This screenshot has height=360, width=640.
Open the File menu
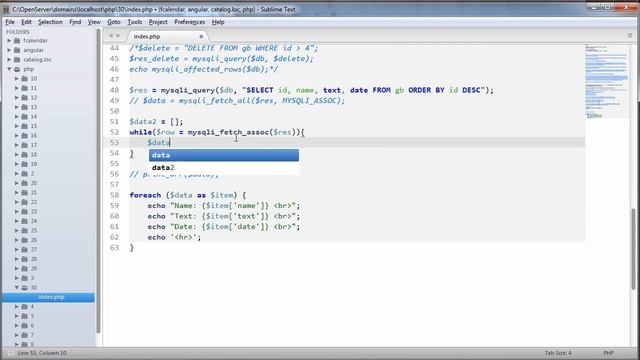point(10,22)
